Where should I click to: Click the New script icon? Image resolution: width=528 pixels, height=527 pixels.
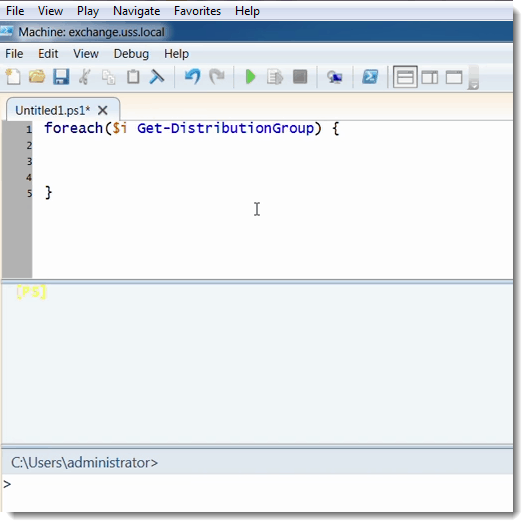(13, 77)
